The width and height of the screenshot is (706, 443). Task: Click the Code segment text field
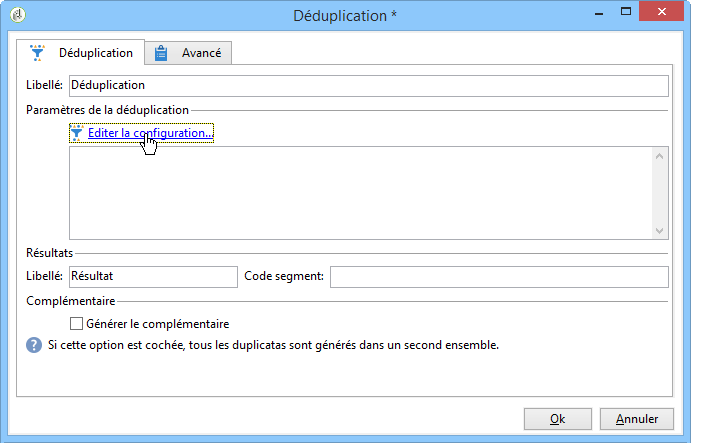(498, 276)
